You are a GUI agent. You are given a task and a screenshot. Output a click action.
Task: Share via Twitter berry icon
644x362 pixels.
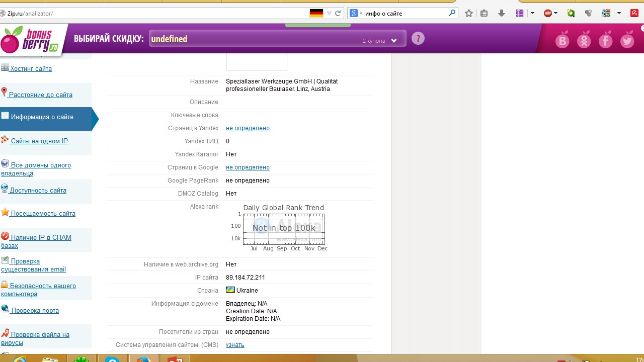pos(627,40)
